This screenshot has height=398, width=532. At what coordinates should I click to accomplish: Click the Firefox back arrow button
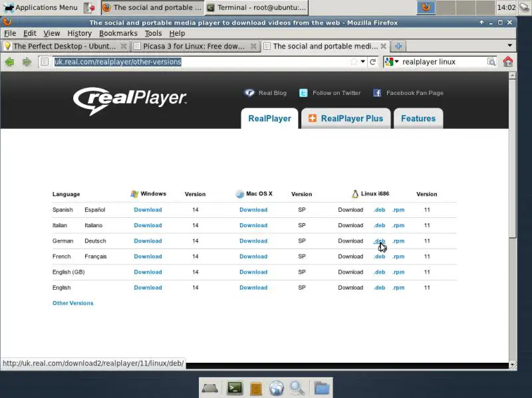click(10, 62)
